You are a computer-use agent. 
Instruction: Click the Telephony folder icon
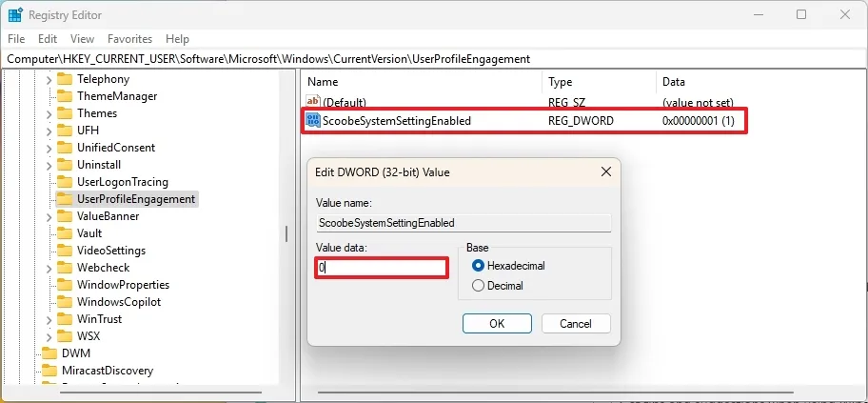click(x=65, y=79)
